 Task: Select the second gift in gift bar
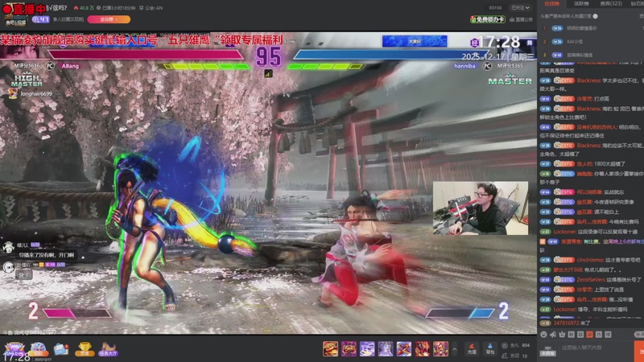tap(349, 348)
